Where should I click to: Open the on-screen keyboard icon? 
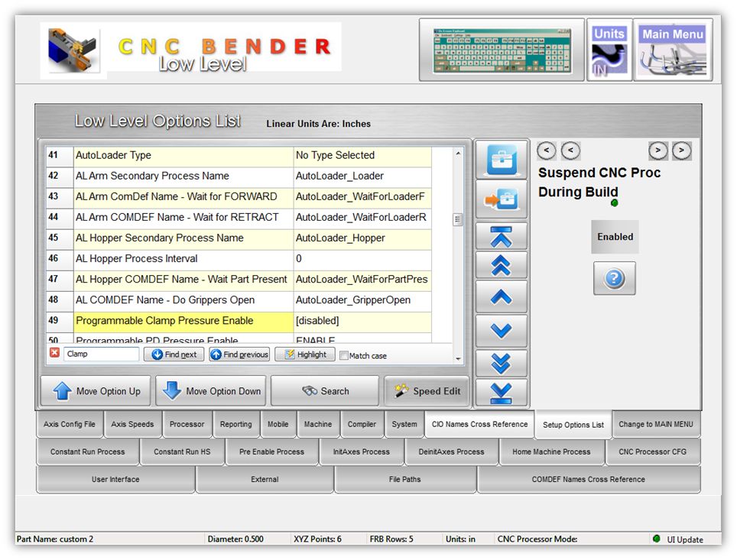tap(502, 50)
